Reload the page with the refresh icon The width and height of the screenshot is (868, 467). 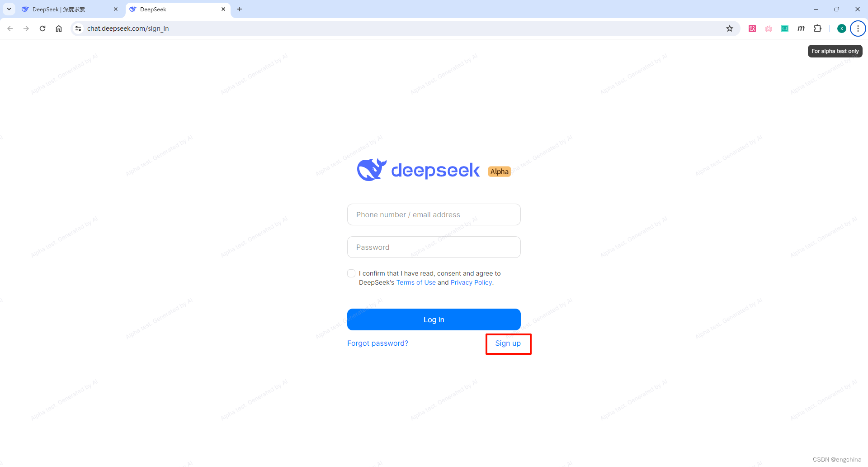click(x=42, y=29)
